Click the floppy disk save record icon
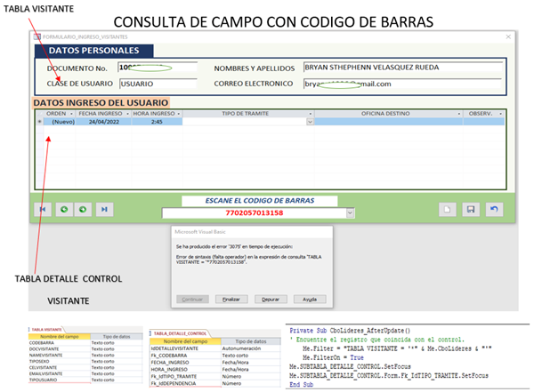Screen dimensions: 534x392 pyautogui.click(x=471, y=209)
